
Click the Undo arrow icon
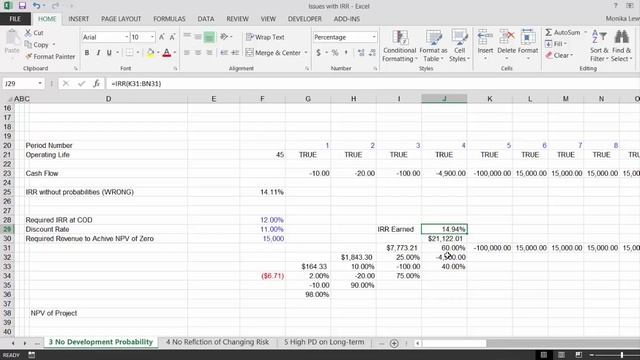[36, 6]
